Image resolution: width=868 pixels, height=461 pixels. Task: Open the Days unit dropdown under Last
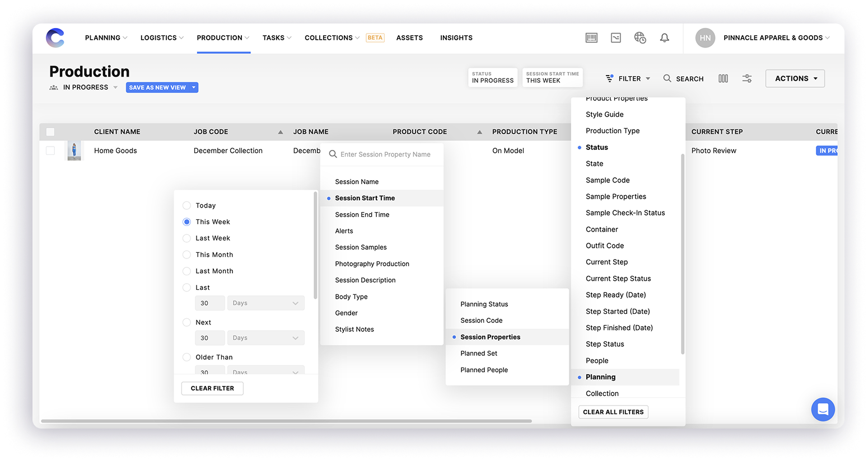[265, 303]
